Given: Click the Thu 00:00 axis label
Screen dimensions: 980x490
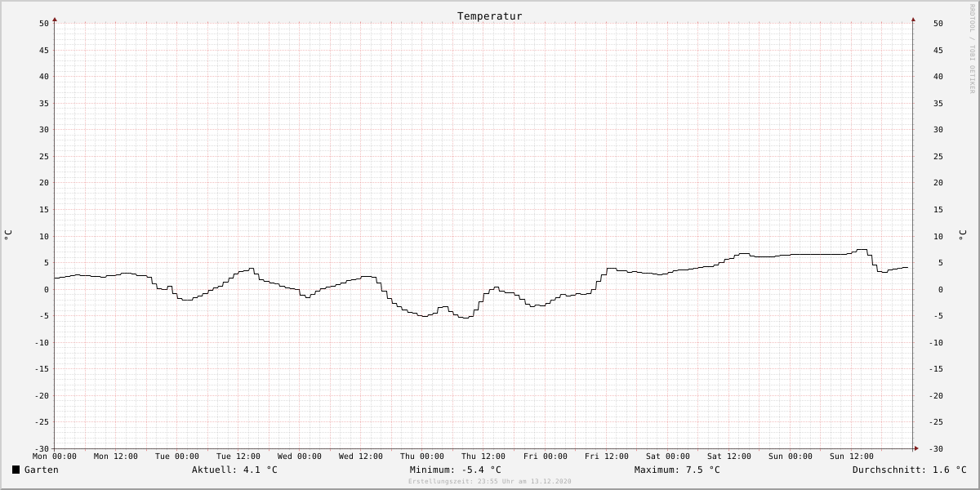Looking at the screenshot, I should [x=422, y=457].
